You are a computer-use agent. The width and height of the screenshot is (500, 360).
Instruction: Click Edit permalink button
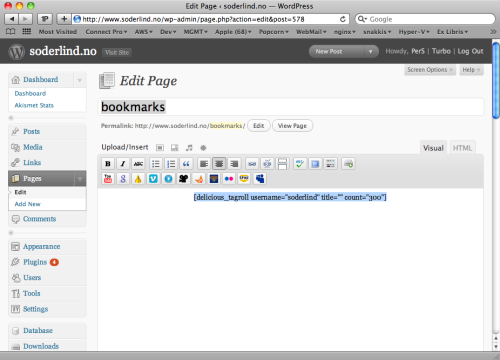coord(259,126)
